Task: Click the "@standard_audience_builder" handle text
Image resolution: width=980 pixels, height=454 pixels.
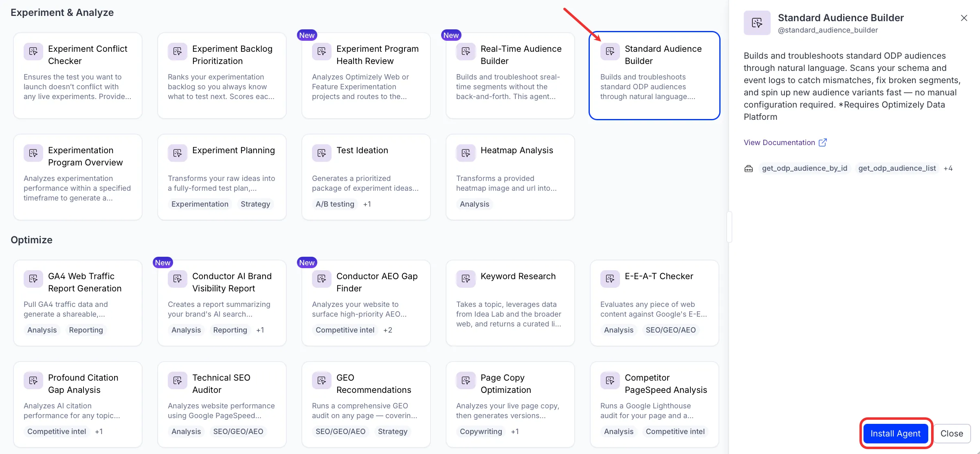Action: pyautogui.click(x=828, y=30)
